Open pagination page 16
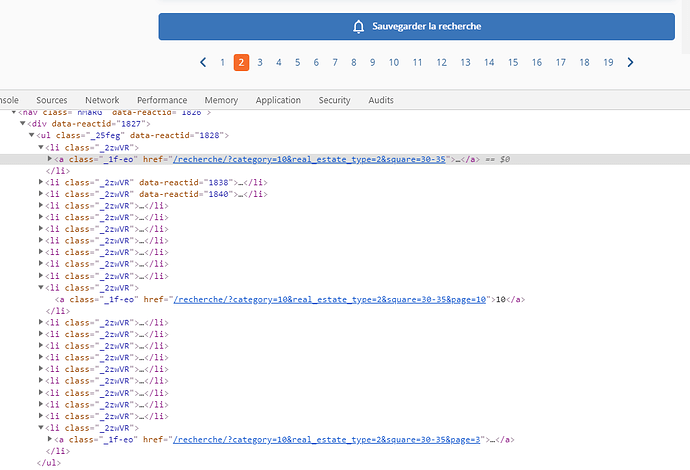The width and height of the screenshot is (690, 470). pos(537,62)
